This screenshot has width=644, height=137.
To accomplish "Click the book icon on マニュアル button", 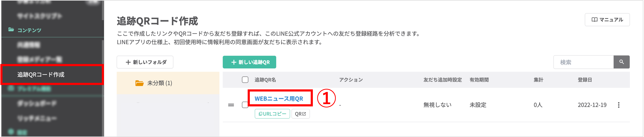I will tap(594, 20).
